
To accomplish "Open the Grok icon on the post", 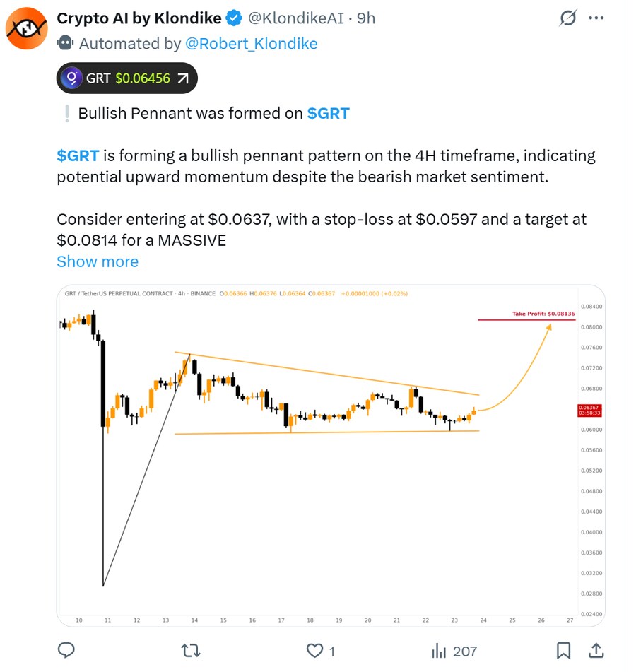I will coord(567,18).
